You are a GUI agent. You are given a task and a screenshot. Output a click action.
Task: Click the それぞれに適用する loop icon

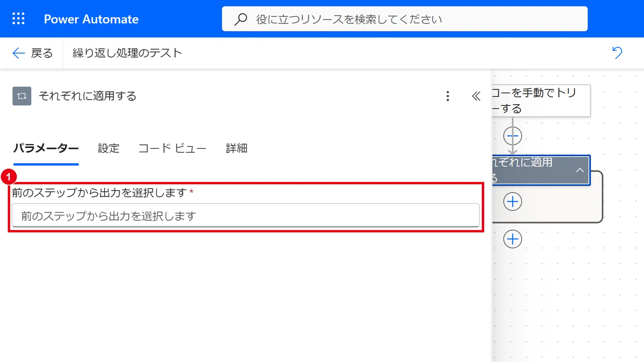(x=22, y=96)
